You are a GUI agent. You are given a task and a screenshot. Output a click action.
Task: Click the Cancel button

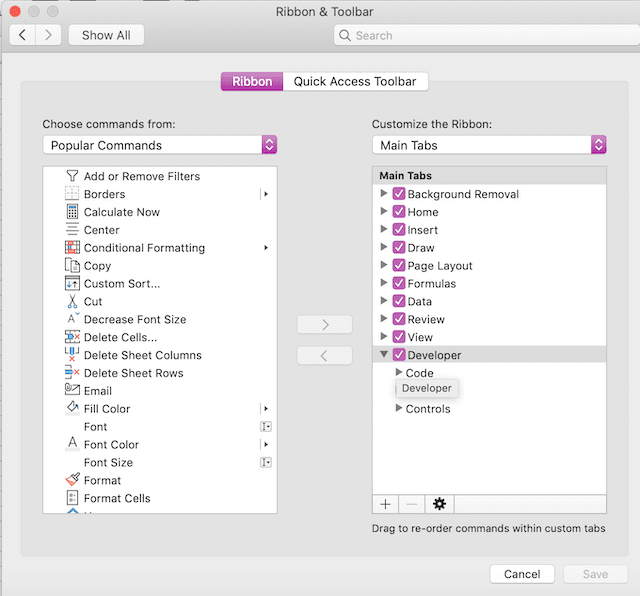pyautogui.click(x=522, y=574)
